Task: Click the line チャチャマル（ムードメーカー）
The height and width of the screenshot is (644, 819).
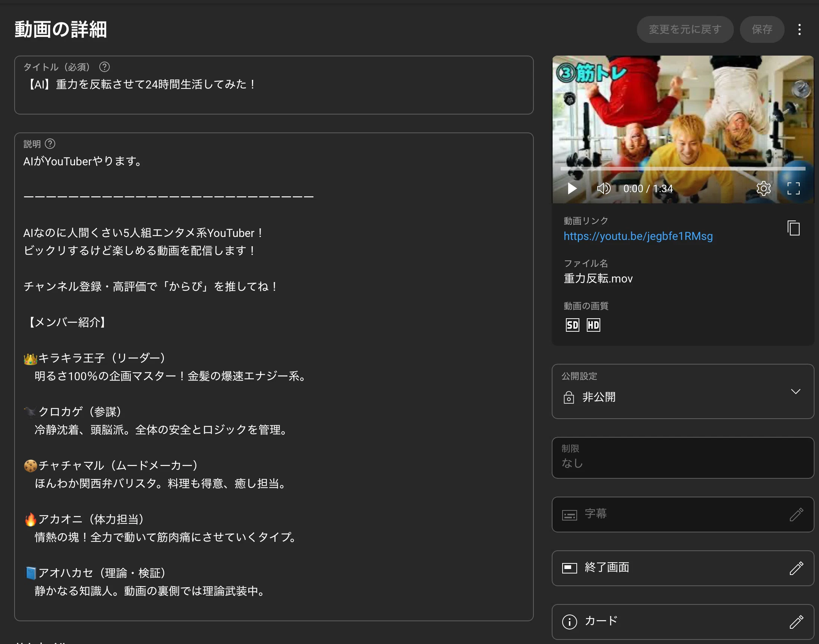Action: pyautogui.click(x=111, y=465)
